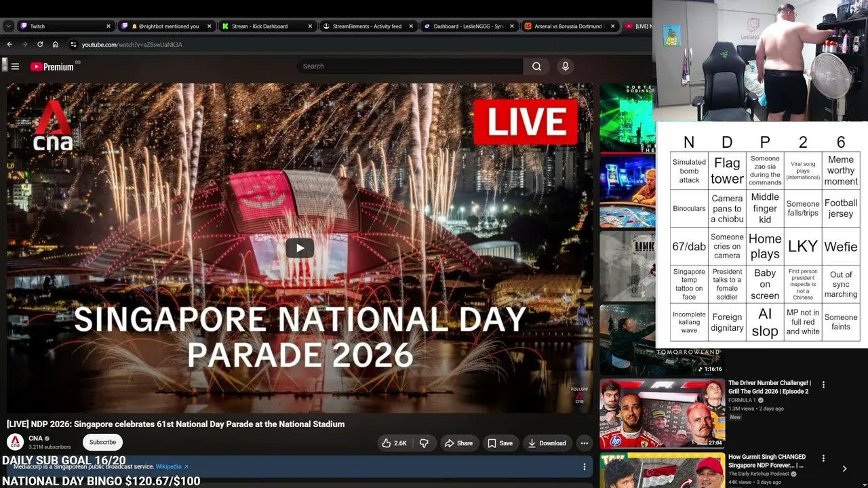Like the video with thumbs-up button
The height and width of the screenshot is (488, 868).
coord(394,443)
